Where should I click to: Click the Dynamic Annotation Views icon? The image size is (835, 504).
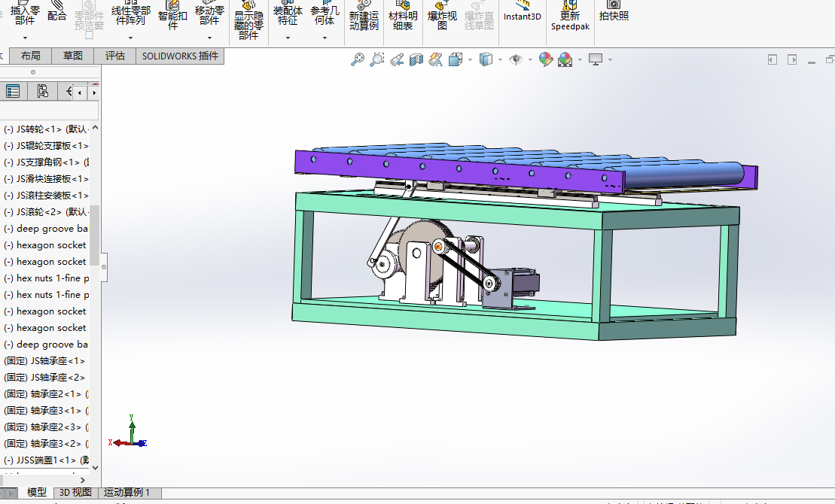pos(436,59)
